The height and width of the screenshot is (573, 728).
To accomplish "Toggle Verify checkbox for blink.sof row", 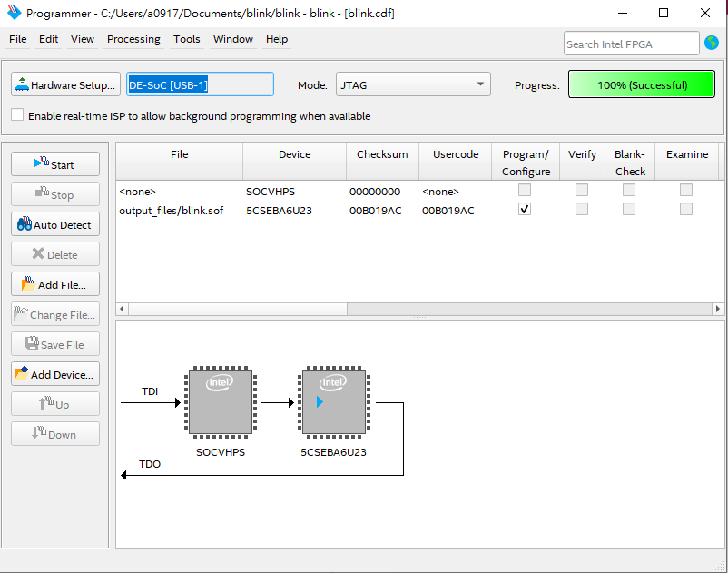I will [x=581, y=210].
